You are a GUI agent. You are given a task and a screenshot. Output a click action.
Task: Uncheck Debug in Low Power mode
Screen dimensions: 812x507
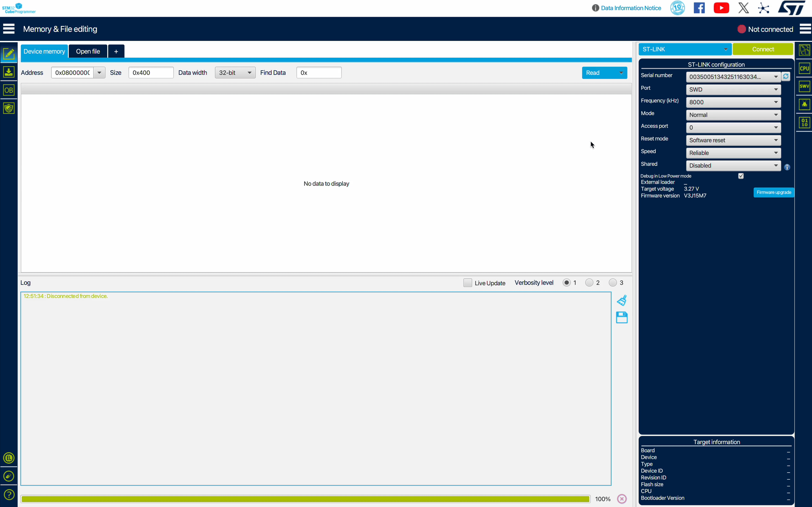coord(741,176)
